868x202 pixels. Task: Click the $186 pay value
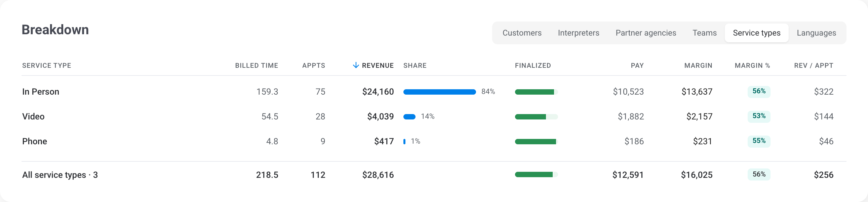pos(634,142)
